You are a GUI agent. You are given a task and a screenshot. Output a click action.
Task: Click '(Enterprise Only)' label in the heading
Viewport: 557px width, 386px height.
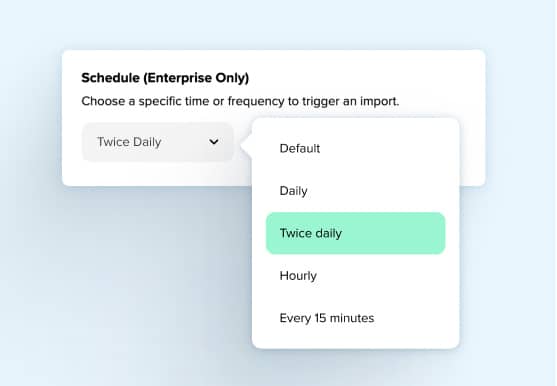[x=196, y=78]
